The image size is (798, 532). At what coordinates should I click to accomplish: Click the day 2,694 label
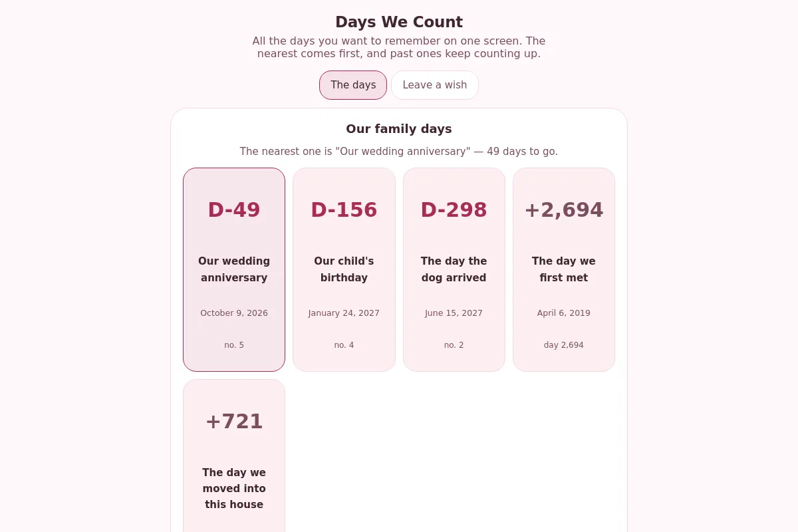564,345
